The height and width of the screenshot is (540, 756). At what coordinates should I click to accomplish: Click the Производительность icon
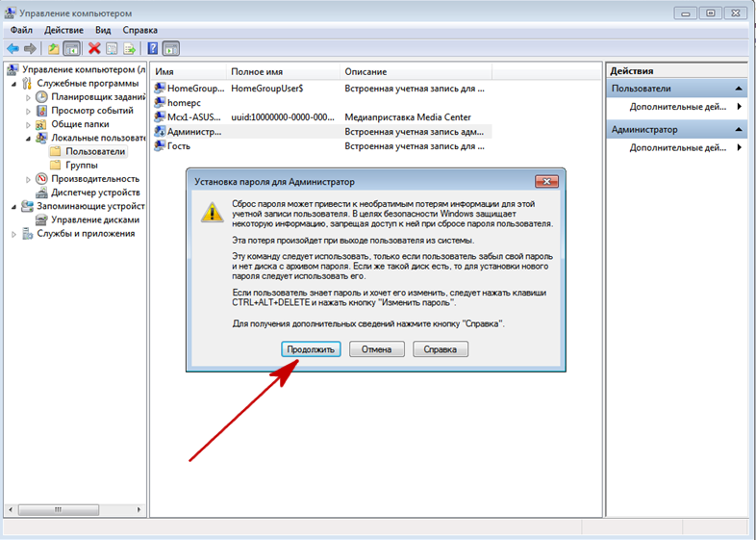tap(42, 178)
